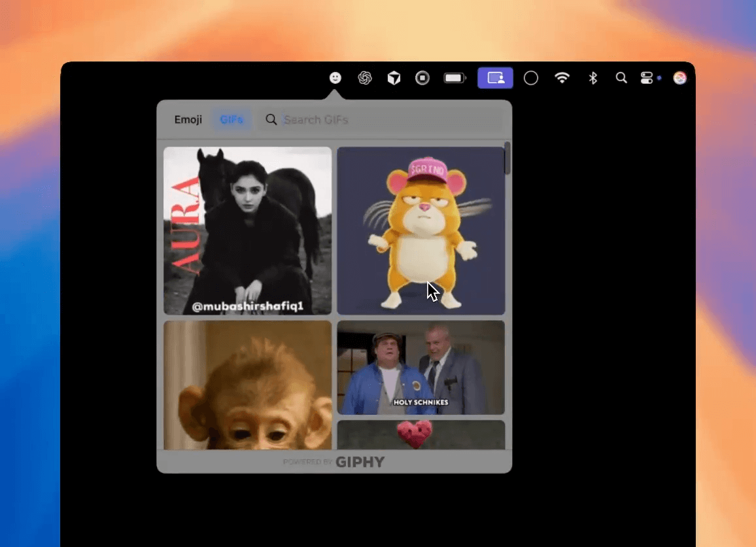
Task: Click the smiley emoji picker menu bar icon
Action: (335, 78)
